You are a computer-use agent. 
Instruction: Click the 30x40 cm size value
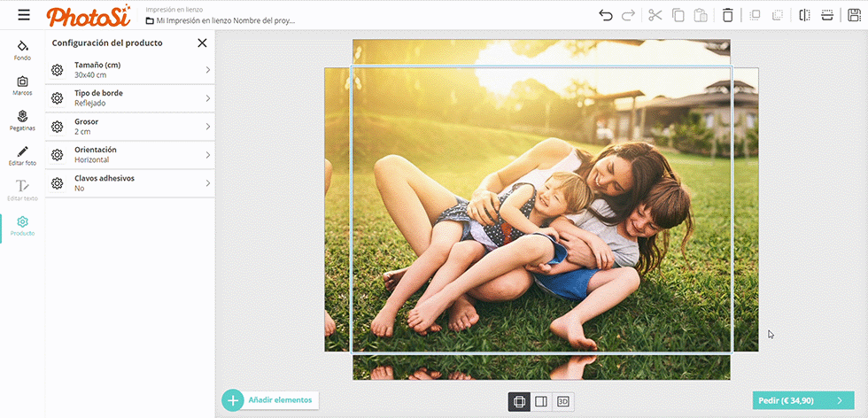90,74
